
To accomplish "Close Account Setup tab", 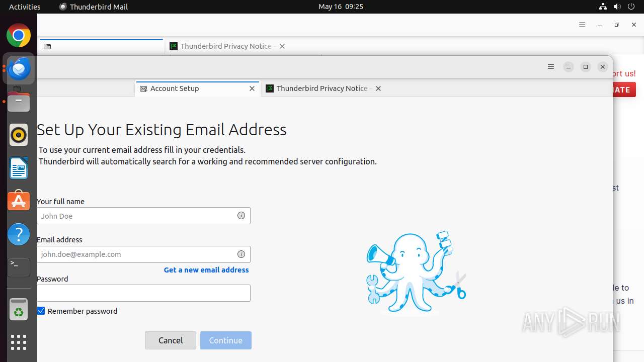I will click(x=252, y=88).
